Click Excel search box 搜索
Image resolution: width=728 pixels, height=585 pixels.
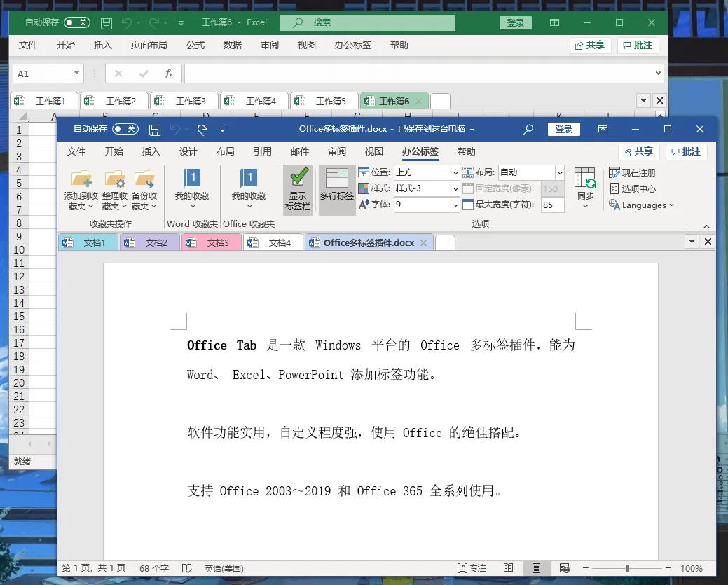367,22
